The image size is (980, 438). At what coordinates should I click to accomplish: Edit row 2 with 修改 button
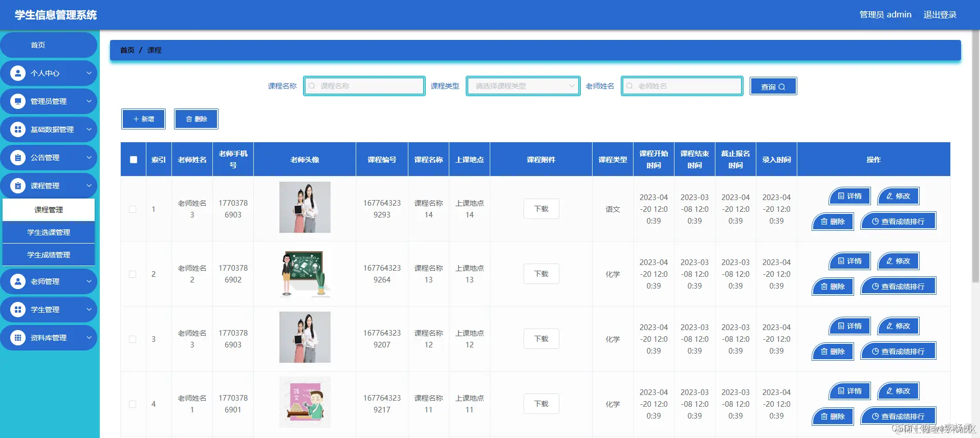[x=899, y=261]
